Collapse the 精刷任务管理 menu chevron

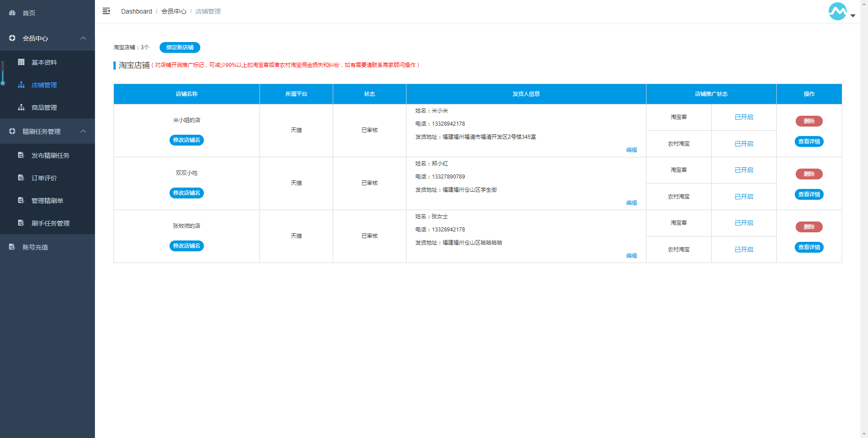click(83, 132)
